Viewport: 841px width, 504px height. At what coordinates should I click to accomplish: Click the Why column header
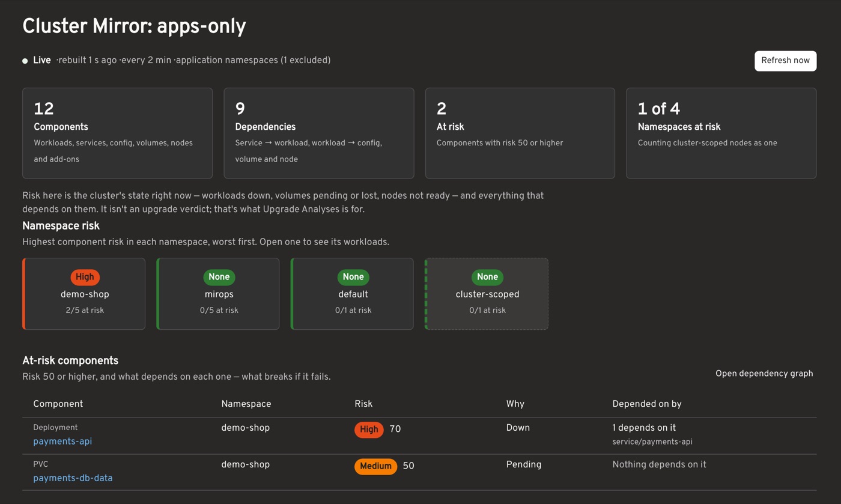pyautogui.click(x=515, y=404)
